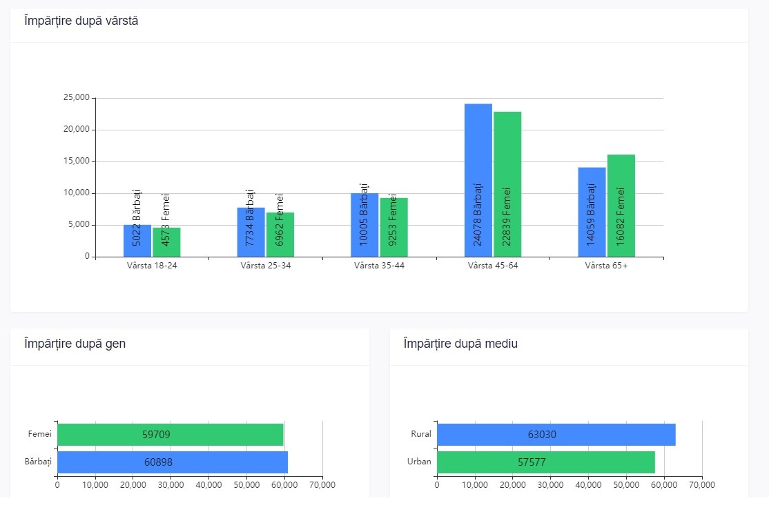
Task: Click the 70,000 tick in gender chart
Action: [x=322, y=485]
